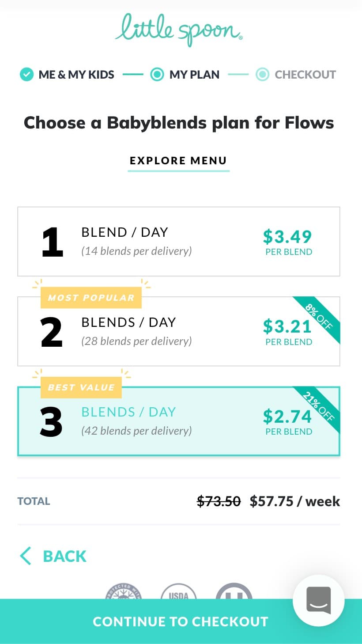Image resolution: width=362 pixels, height=644 pixels.
Task: Click the Best Value badge label
Action: pos(81,387)
